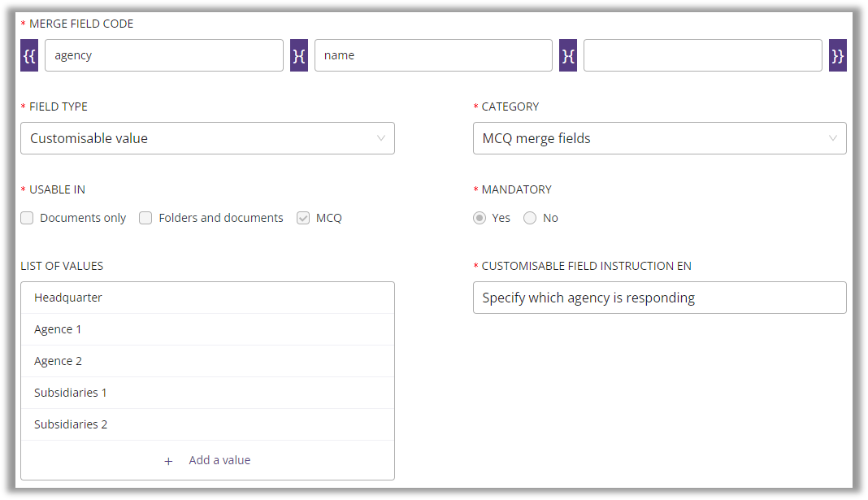Edit the customisable field instruction text box
This screenshot has height=500, width=868.
(x=659, y=298)
